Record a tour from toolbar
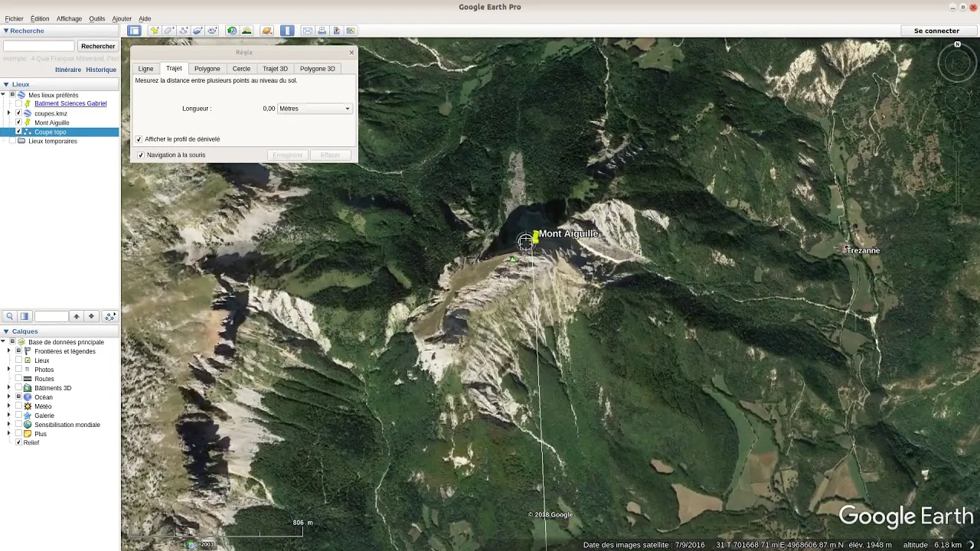 click(212, 31)
